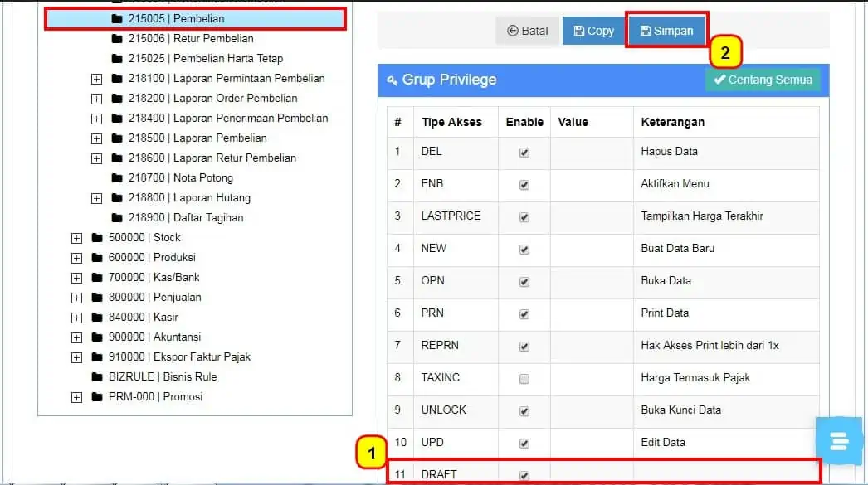Expand the 800000 Penjualan node
Image resolution: width=868 pixels, height=485 pixels.
76,298
